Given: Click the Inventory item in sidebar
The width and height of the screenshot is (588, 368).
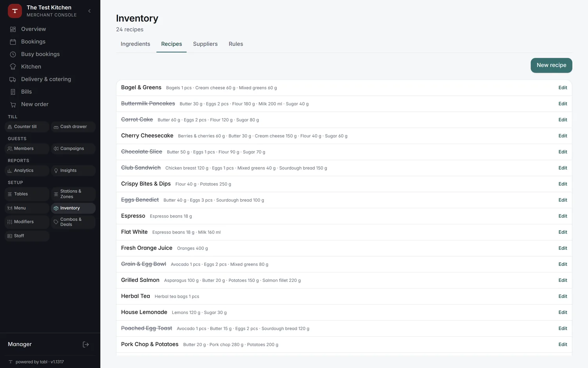Looking at the screenshot, I should point(73,208).
